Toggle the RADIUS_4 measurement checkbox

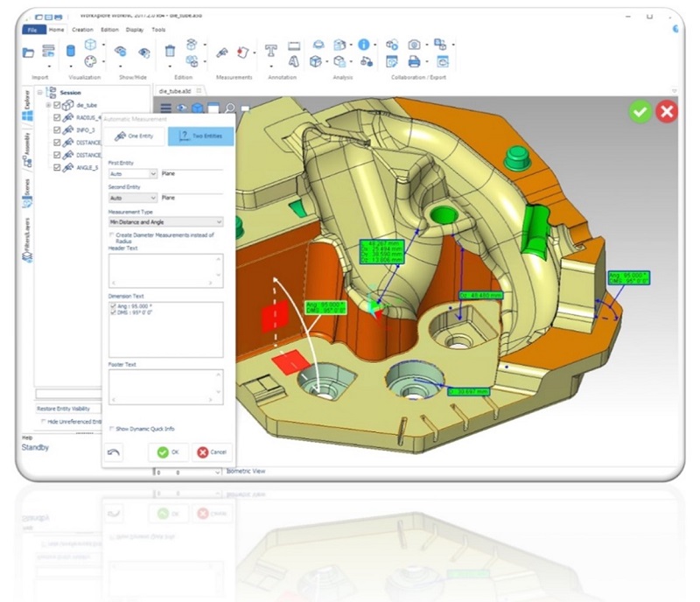click(x=57, y=117)
